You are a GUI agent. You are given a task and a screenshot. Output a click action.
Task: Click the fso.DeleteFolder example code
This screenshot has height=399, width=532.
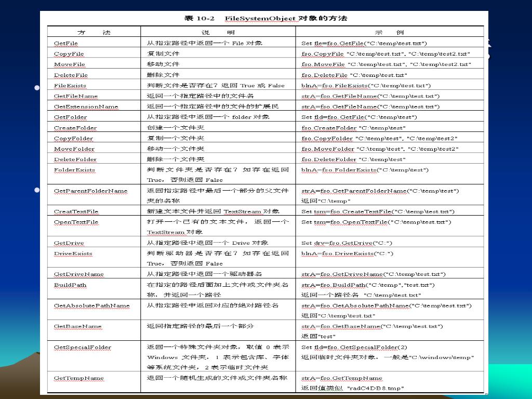click(x=353, y=159)
